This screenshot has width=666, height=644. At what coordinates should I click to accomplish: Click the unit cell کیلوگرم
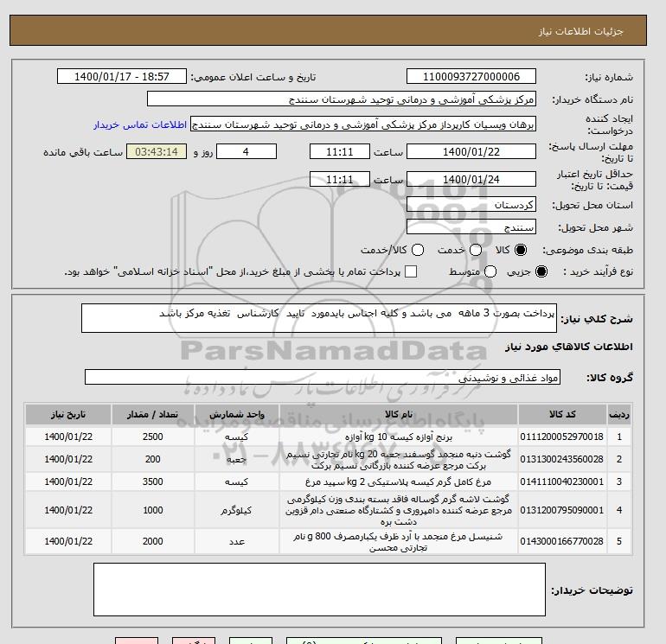point(236,510)
